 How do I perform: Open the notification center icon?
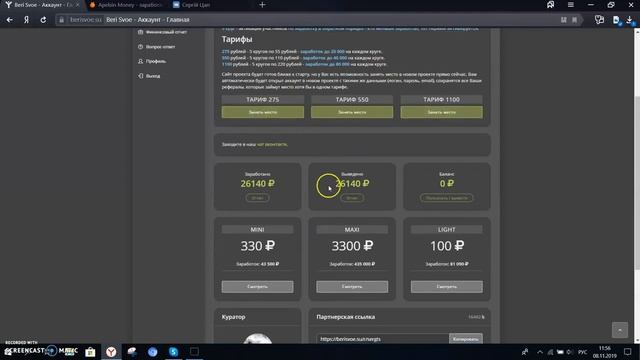tap(628, 352)
